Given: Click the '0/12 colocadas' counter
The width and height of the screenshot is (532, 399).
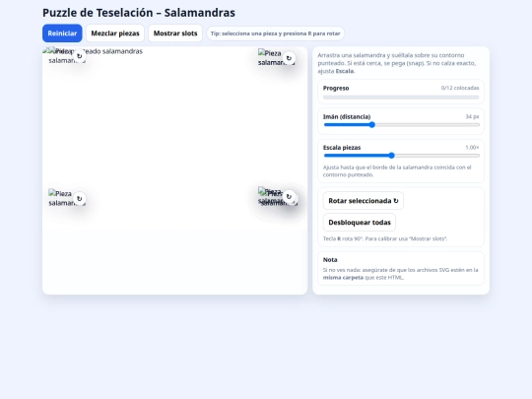Looking at the screenshot, I should (460, 88).
